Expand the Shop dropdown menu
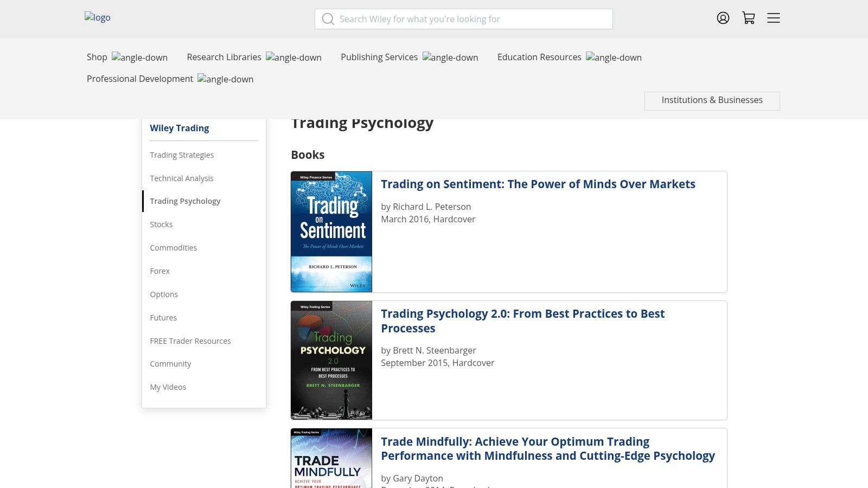 point(127,57)
